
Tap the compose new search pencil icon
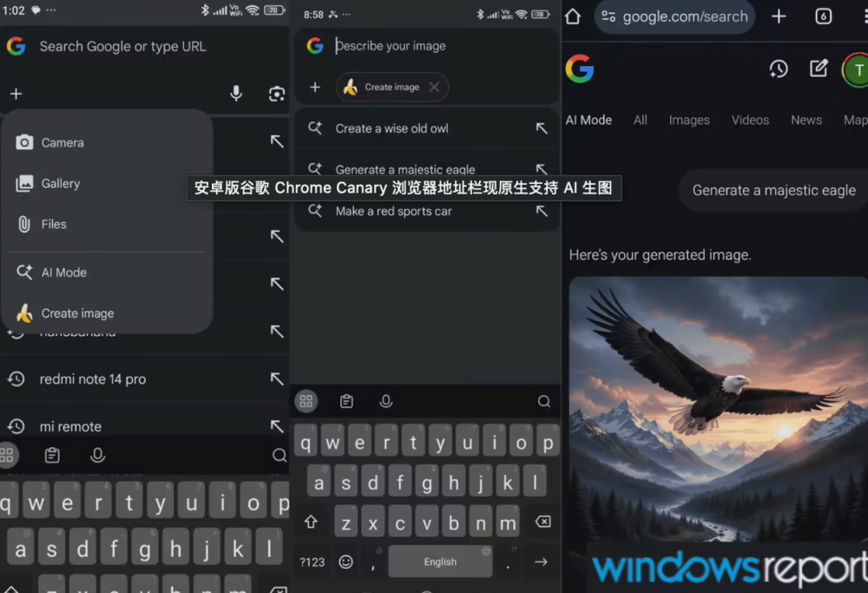(819, 69)
